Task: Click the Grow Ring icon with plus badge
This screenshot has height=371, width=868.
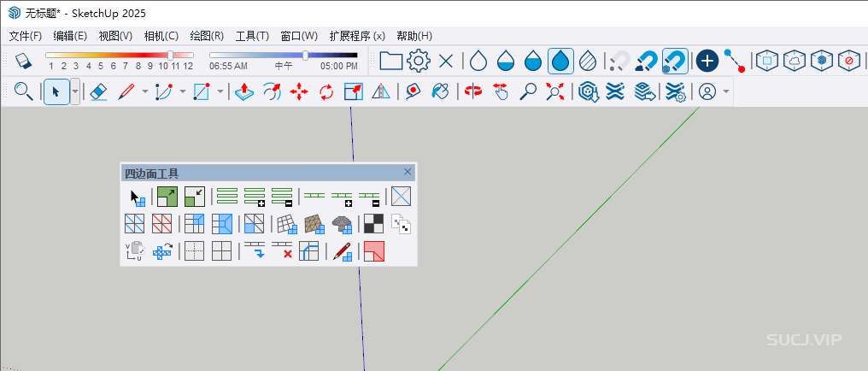Action: coord(255,197)
